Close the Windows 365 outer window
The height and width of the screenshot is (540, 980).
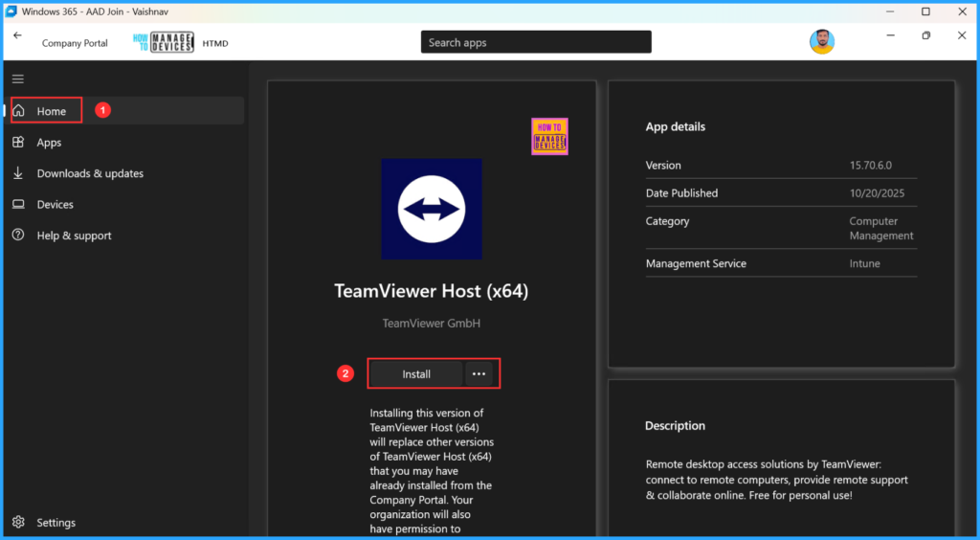pyautogui.click(x=963, y=11)
